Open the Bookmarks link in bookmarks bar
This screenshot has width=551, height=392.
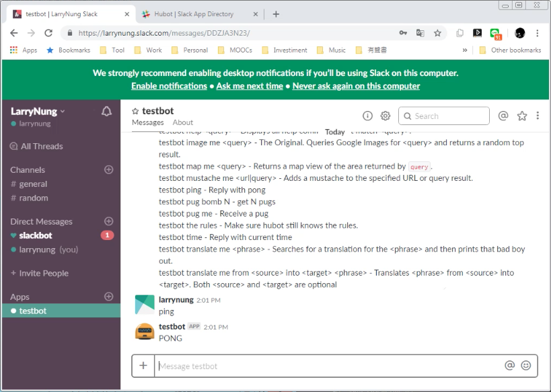(69, 50)
